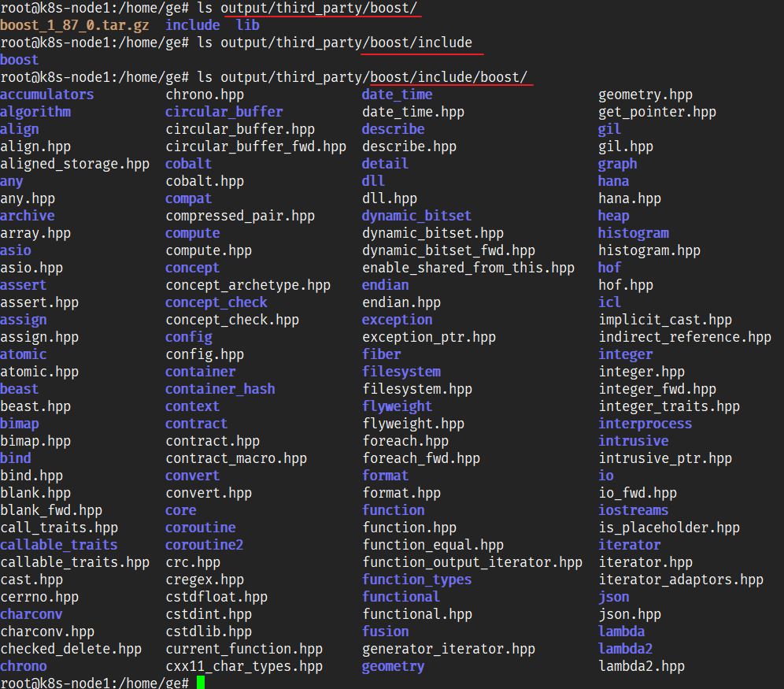Select the 'get_pointer.hpp' file name
The width and height of the screenshot is (784, 689).
click(x=657, y=112)
